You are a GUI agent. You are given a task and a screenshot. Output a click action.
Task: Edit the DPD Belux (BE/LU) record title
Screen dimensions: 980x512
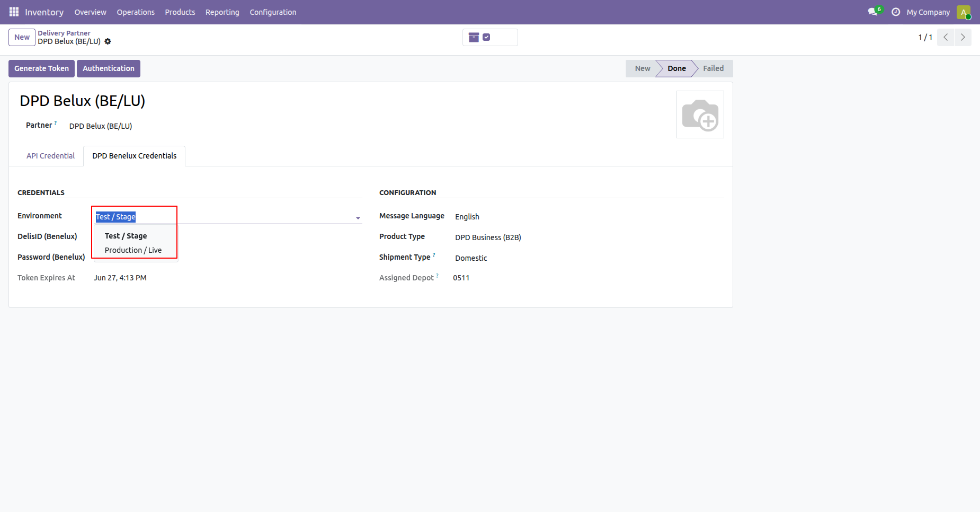tap(83, 101)
